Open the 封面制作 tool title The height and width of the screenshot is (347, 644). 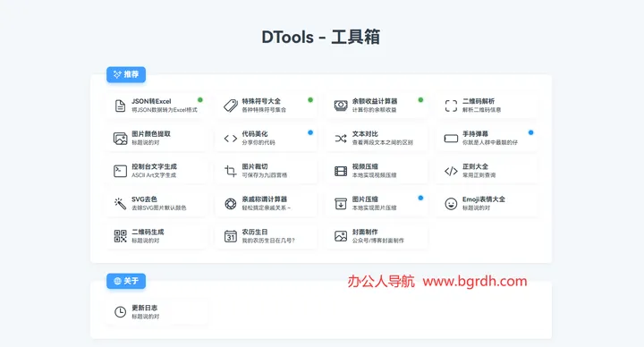click(x=365, y=232)
